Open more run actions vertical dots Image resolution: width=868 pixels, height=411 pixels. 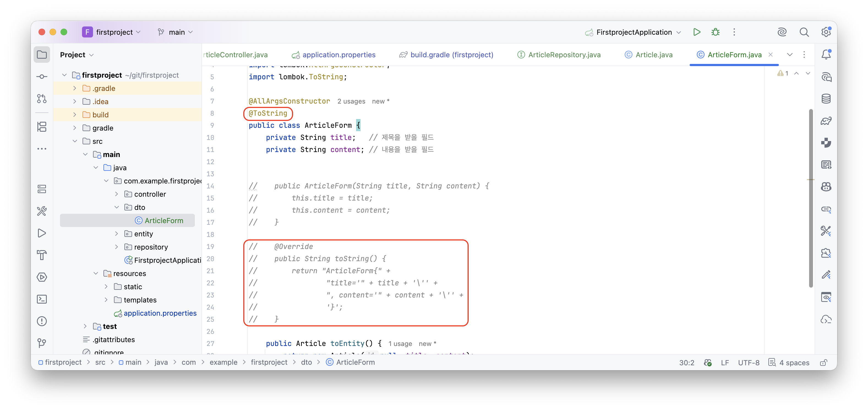734,32
